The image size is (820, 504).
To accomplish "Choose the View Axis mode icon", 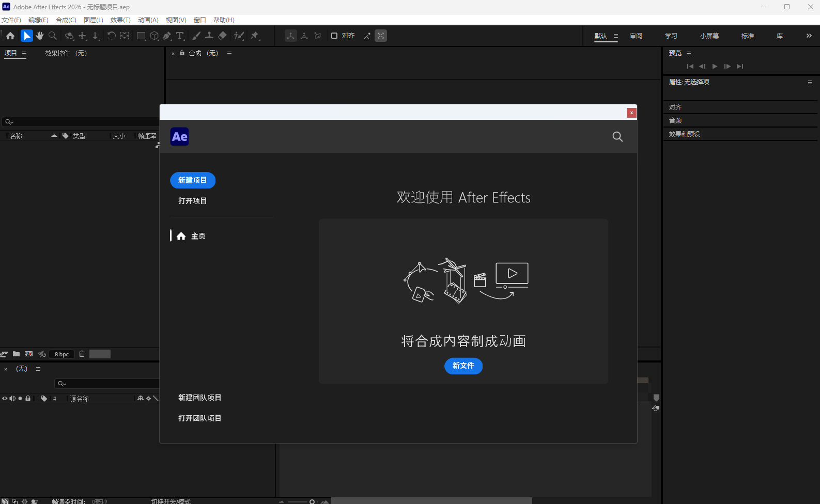I will tap(318, 36).
